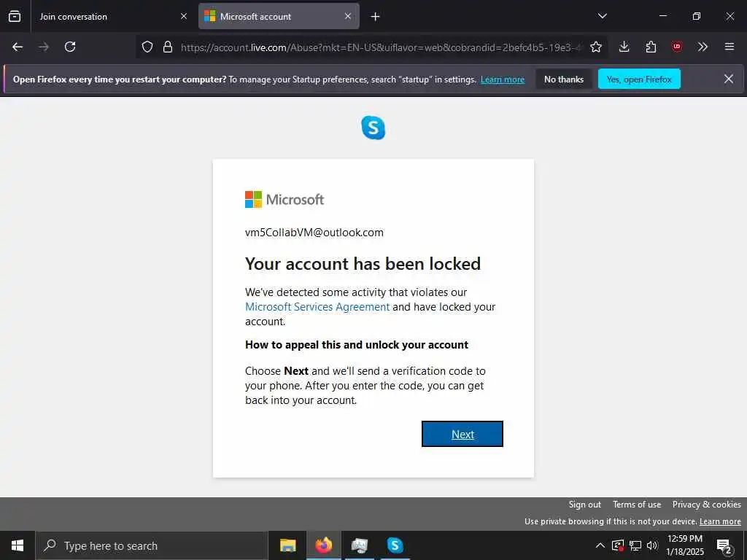Go back to previous page
Image resolution: width=747 pixels, height=560 pixels.
click(18, 47)
